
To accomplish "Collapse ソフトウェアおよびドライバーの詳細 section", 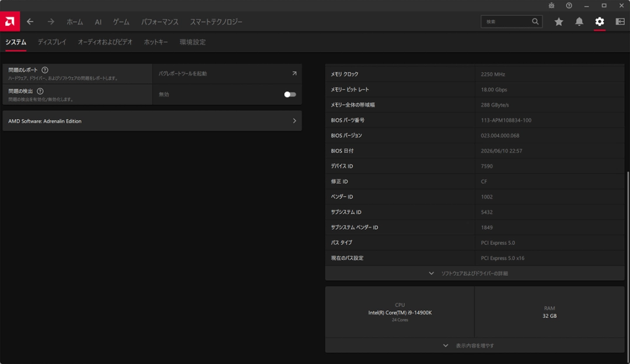I will click(x=474, y=273).
